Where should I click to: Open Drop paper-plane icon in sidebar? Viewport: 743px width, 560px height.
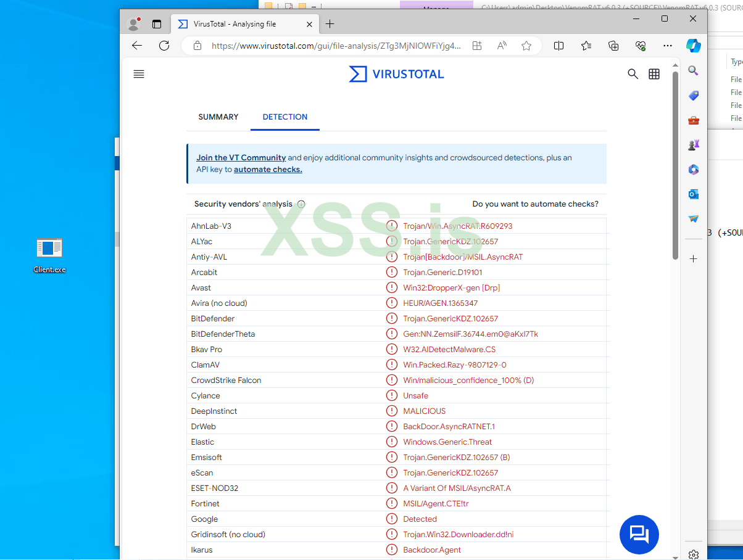tap(694, 219)
